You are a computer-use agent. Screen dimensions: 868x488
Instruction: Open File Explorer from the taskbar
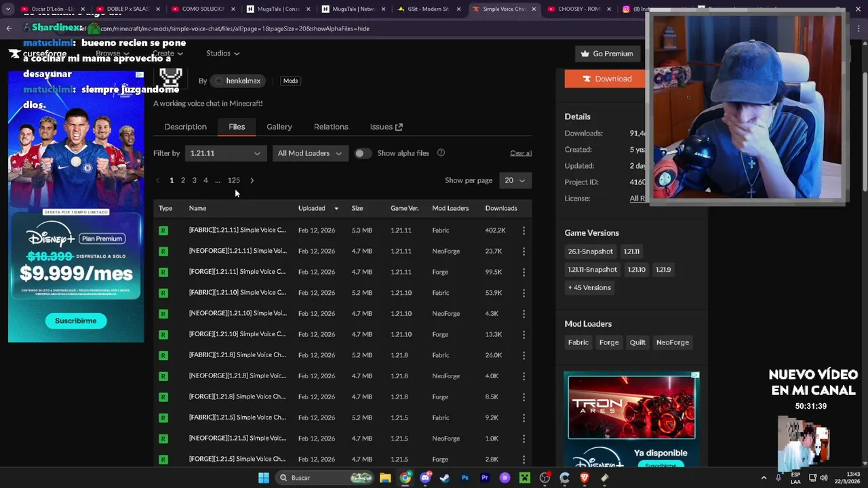coord(385,478)
